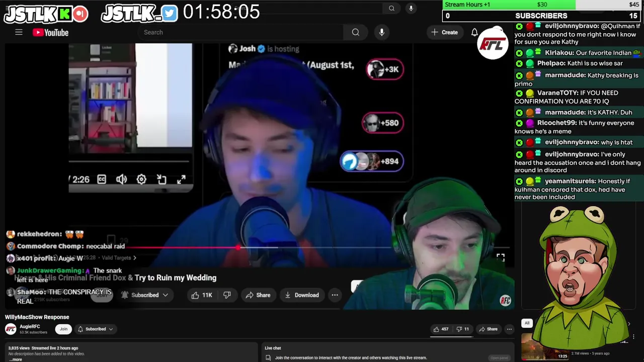This screenshot has height=362, width=644.
Task: Switch the inner player to miniplayer
Action: 162,179
